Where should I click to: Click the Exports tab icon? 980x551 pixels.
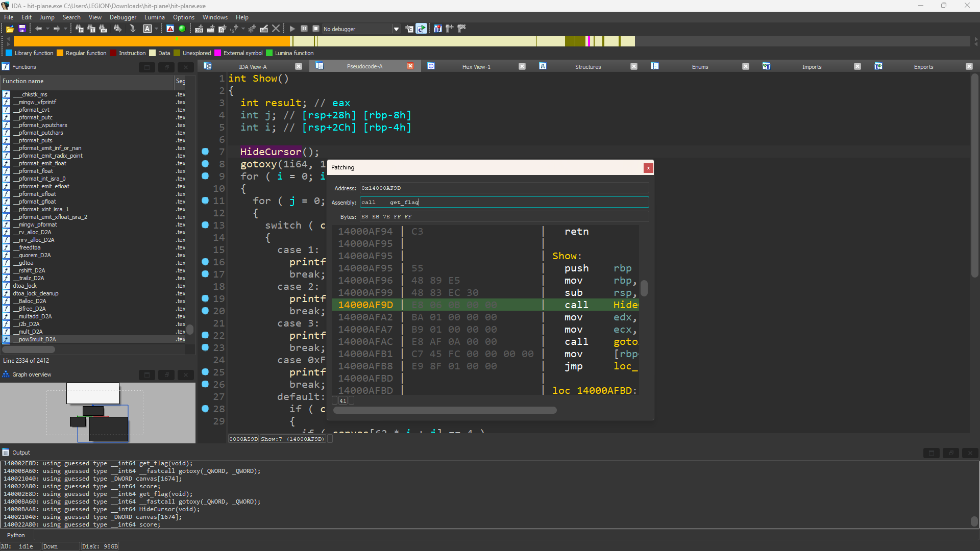point(878,66)
